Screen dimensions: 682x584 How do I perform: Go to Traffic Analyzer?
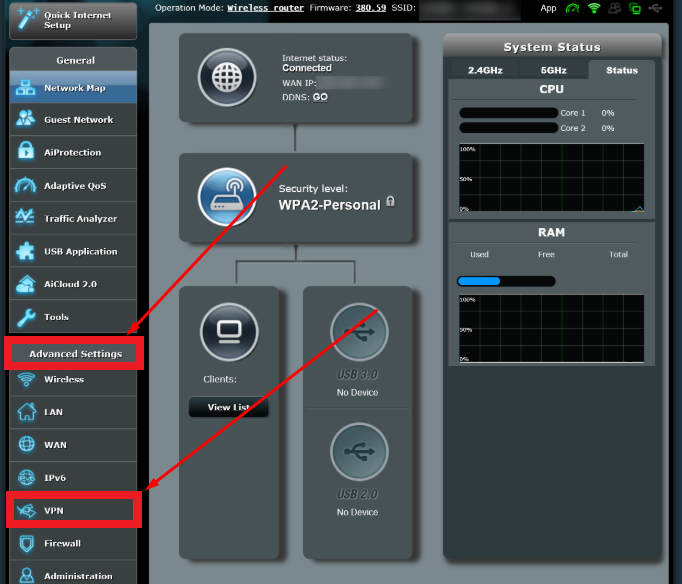[72, 218]
